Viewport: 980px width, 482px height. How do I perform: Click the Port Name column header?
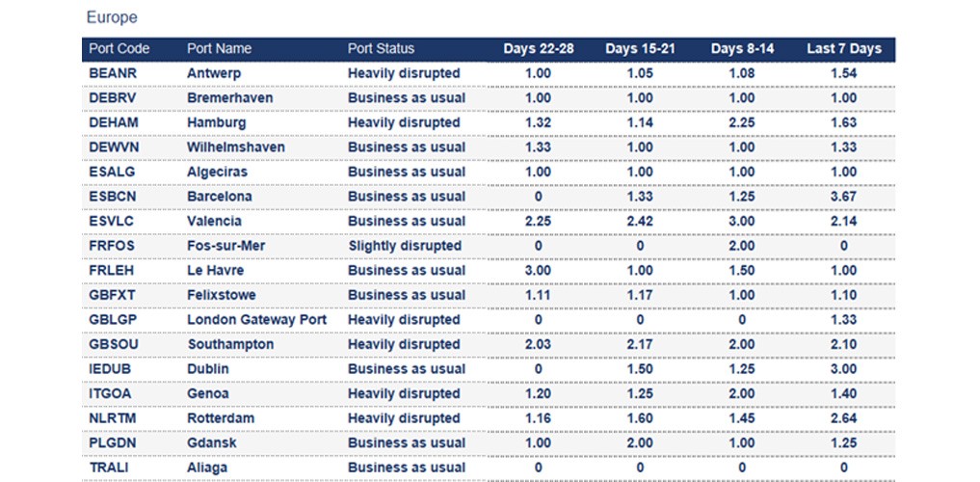tap(219, 49)
